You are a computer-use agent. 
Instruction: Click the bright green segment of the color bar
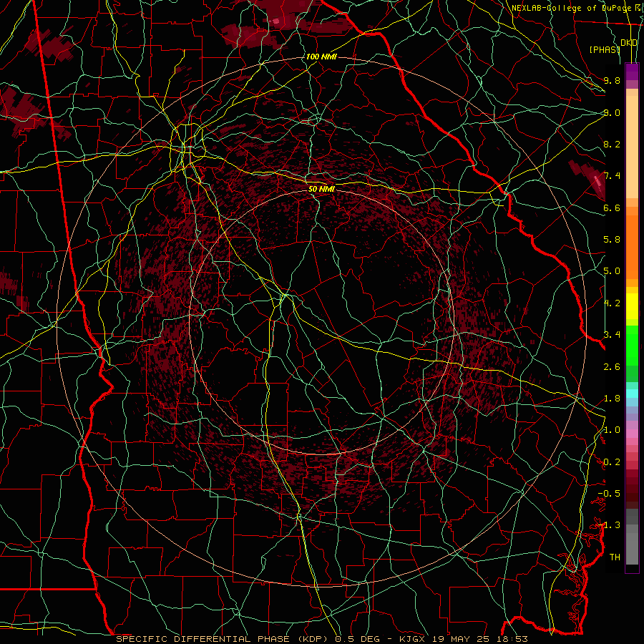pos(632,345)
